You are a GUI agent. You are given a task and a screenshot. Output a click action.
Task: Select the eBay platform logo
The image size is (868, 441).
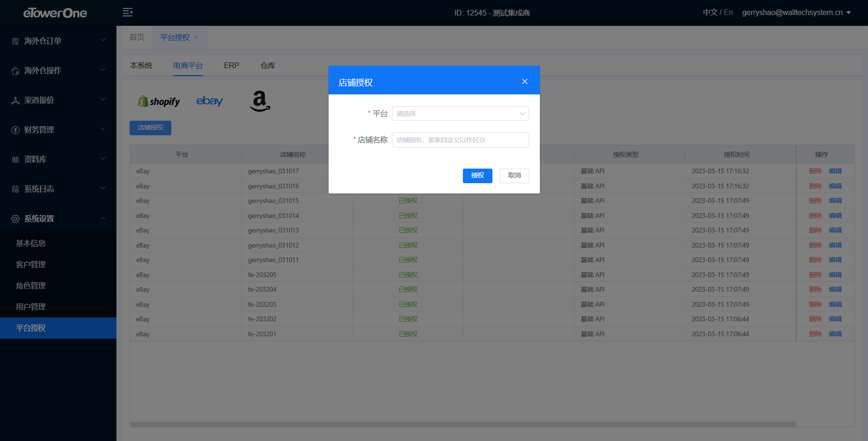coord(209,101)
